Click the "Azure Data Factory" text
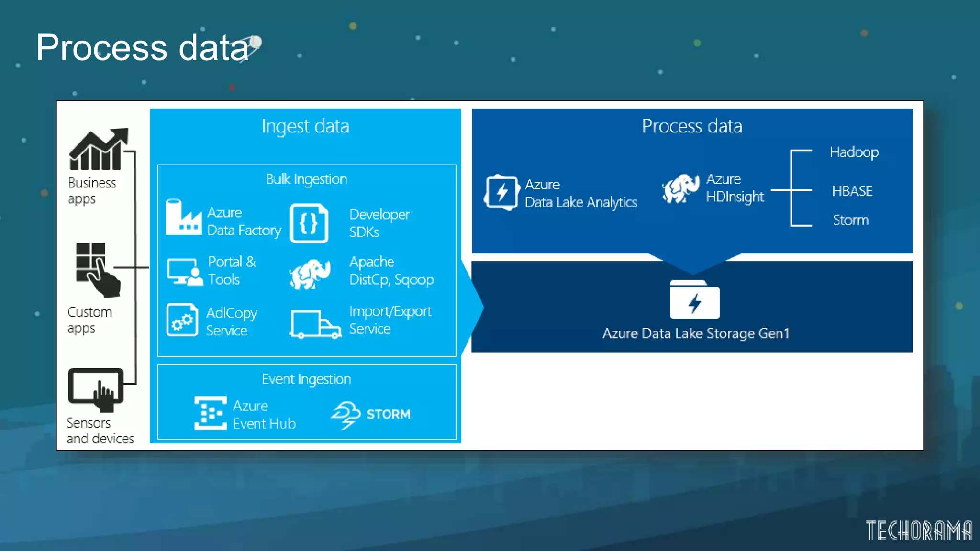 pyautogui.click(x=244, y=221)
